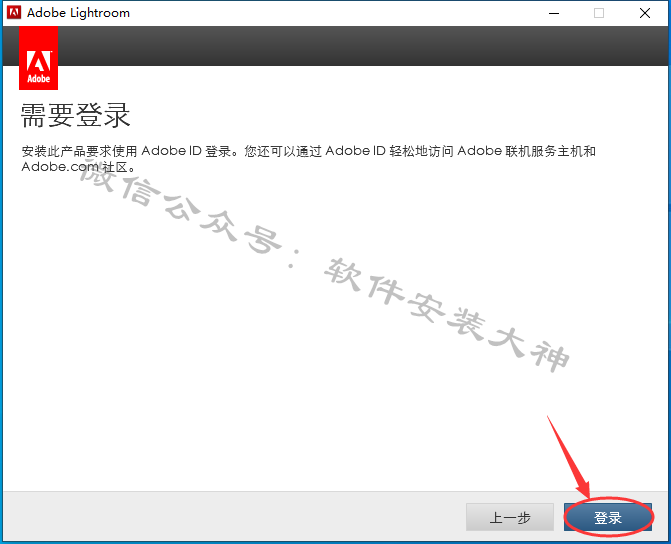This screenshot has height=544, width=671.
Task: Click the Adobe Lightroom window title text
Action: pyautogui.click(x=78, y=13)
